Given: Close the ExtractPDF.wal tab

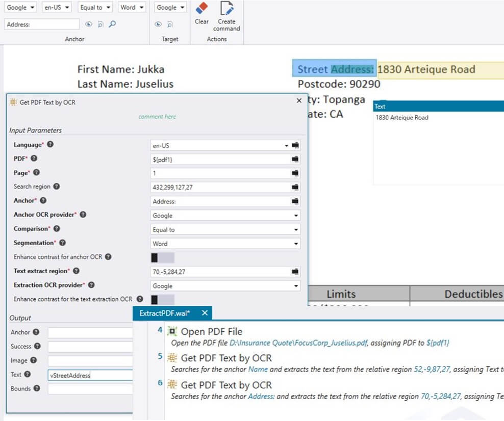Looking at the screenshot, I should 205,313.
